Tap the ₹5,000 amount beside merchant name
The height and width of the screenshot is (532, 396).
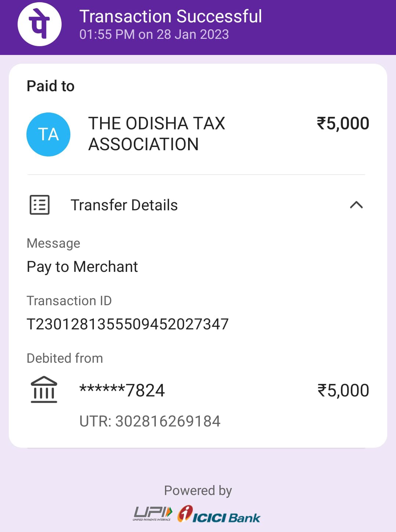tap(343, 123)
